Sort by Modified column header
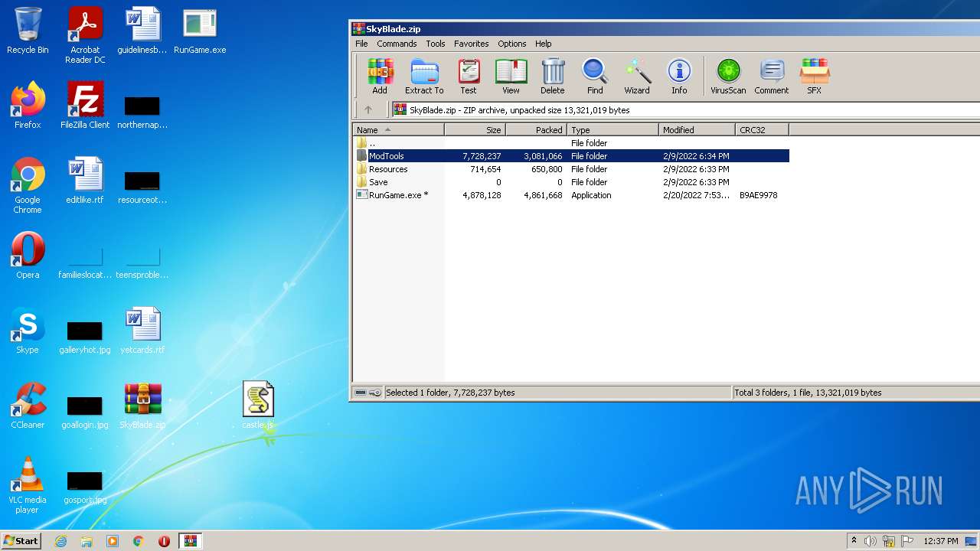 point(697,130)
